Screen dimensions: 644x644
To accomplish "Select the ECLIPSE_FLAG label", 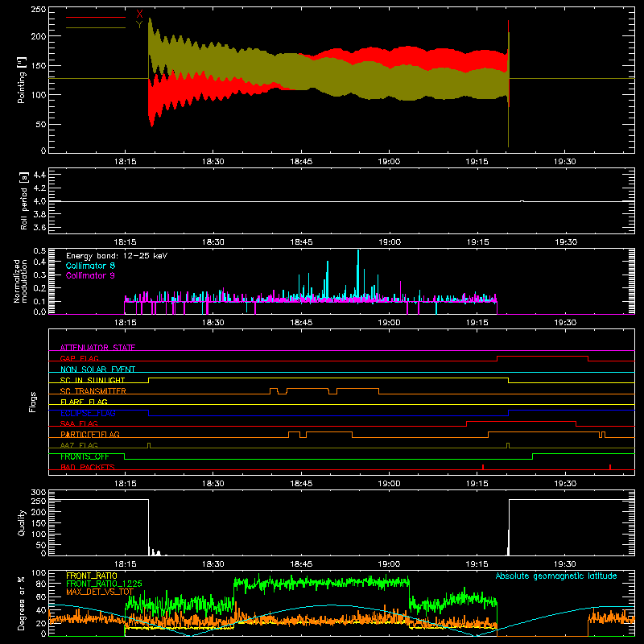I will [x=88, y=413].
